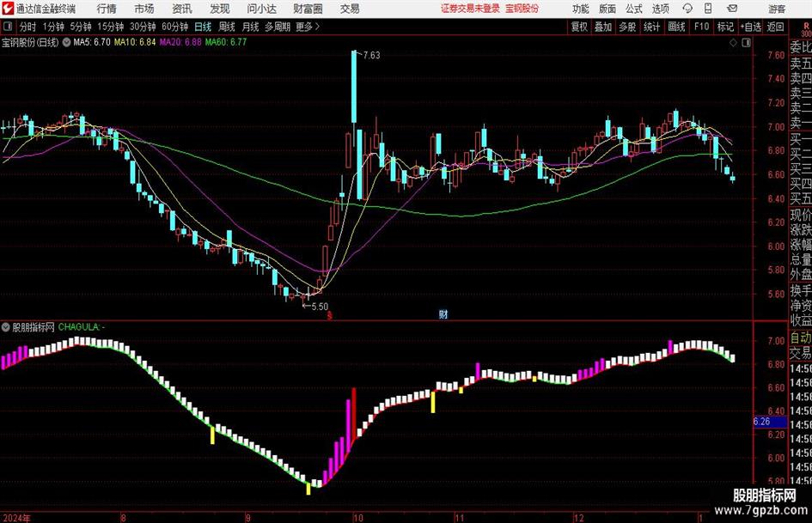The width and height of the screenshot is (812, 523).
Task: Toggle the side panel icon above the price axis
Action: (x=746, y=43)
